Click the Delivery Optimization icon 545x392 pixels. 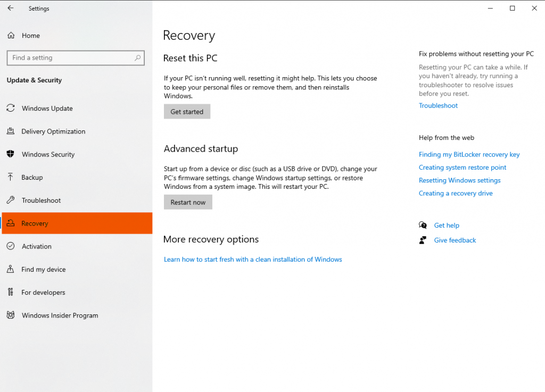(x=11, y=131)
